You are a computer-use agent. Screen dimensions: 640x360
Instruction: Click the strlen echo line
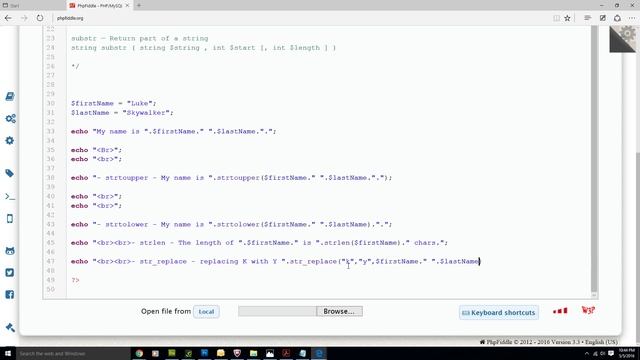[x=259, y=243]
